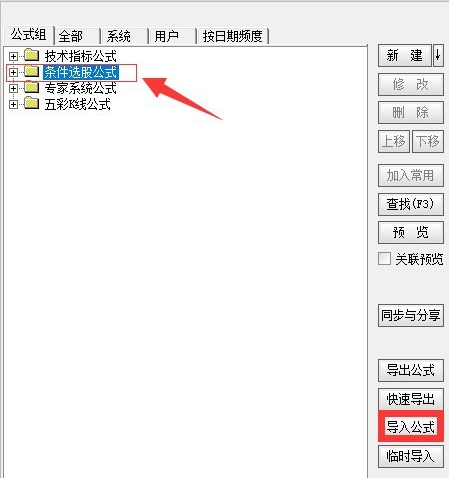This screenshot has height=478, width=449.
Task: Click the 五彩K线公式 folder icon
Action: click(x=32, y=103)
